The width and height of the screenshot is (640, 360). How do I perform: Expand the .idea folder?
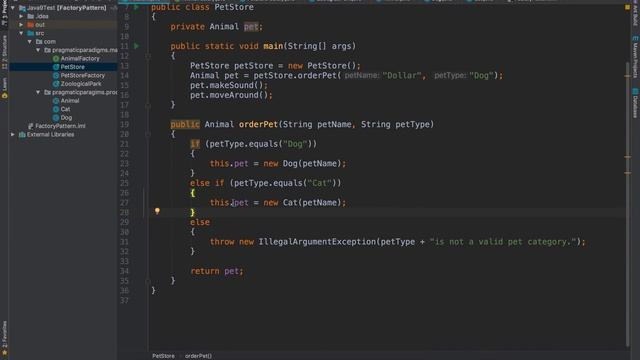[21, 16]
